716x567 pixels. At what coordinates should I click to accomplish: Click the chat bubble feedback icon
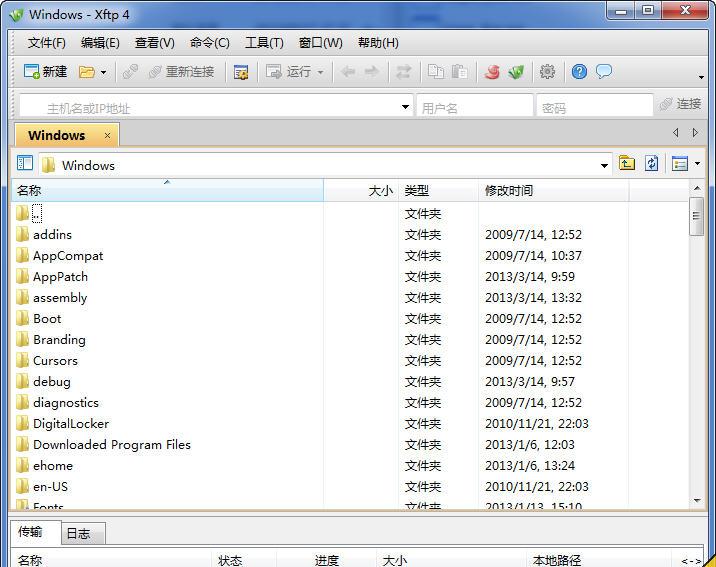coord(604,72)
